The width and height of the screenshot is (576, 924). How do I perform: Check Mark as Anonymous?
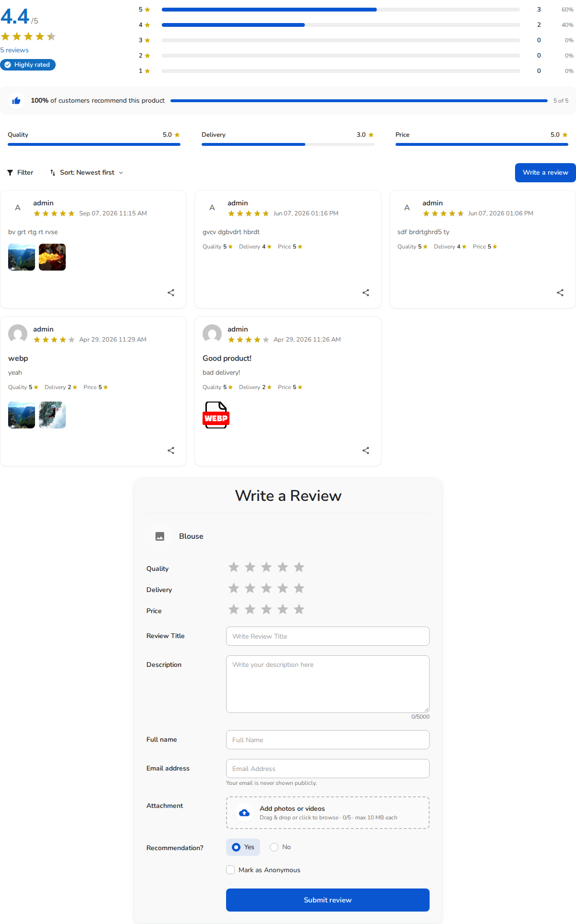(x=230, y=870)
